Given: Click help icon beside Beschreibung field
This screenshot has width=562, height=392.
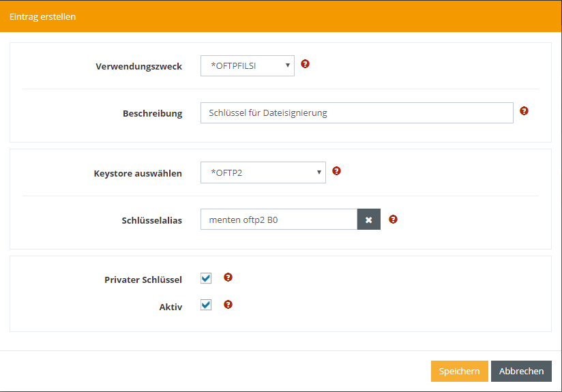Looking at the screenshot, I should (x=524, y=111).
